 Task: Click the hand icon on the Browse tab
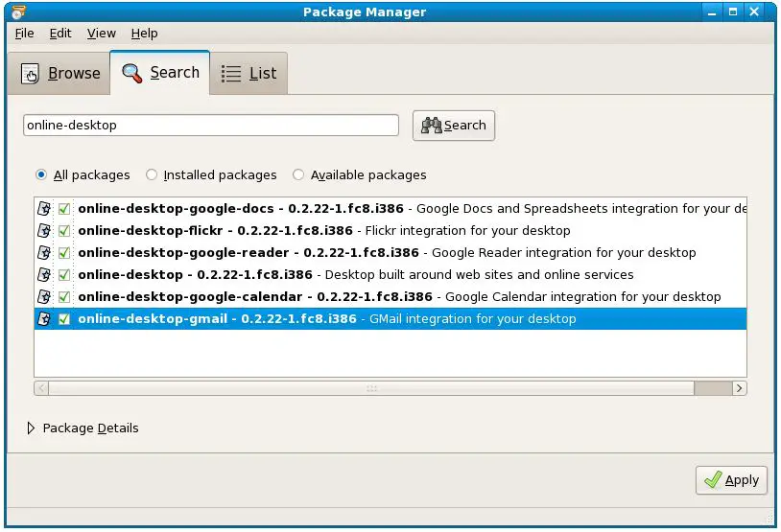[30, 74]
